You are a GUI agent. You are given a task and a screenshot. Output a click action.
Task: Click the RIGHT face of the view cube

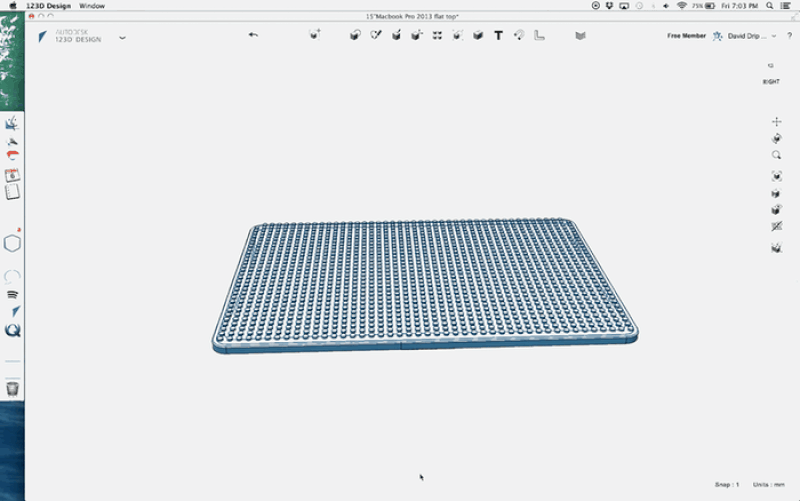coord(772,82)
